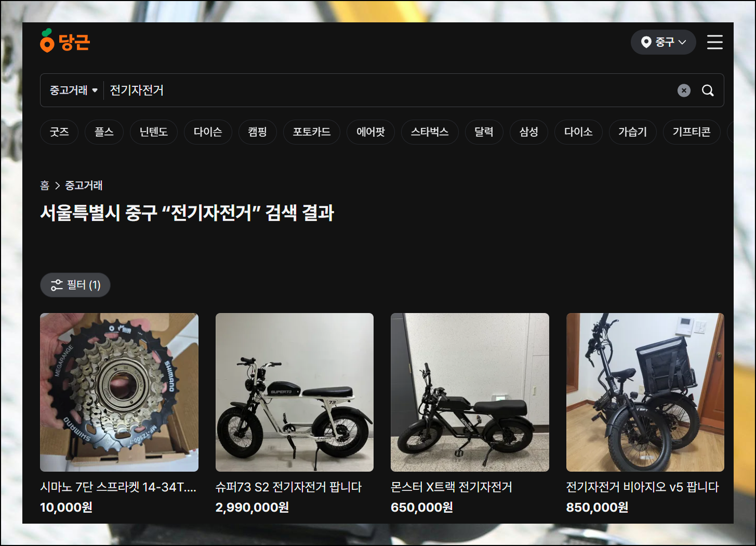Open the 비아지오 v5 bike thumbnail
The height and width of the screenshot is (546, 756).
point(645,392)
